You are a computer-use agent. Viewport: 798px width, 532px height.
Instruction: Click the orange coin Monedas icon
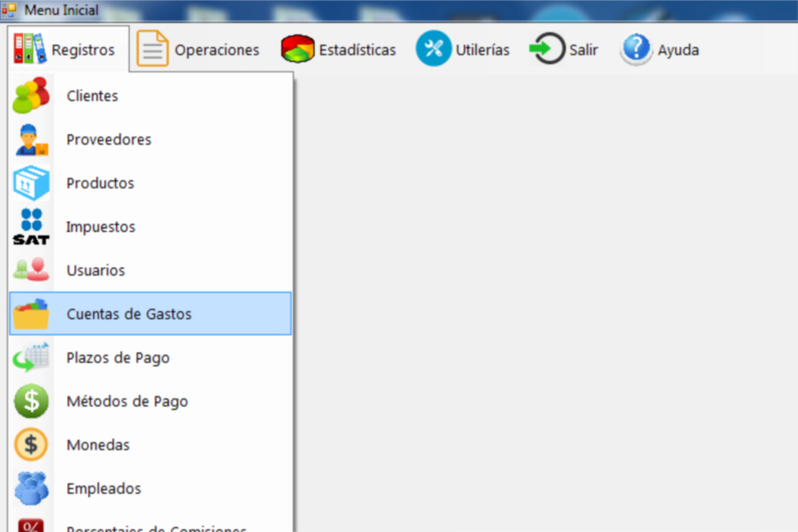tap(31, 445)
